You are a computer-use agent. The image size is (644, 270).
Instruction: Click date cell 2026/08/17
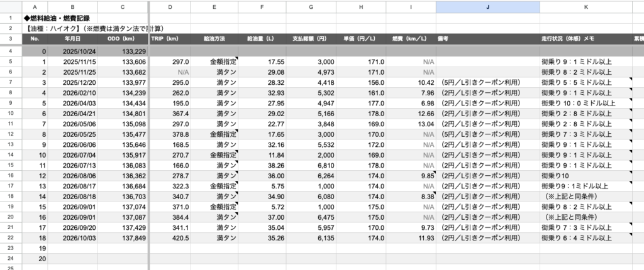(x=72, y=186)
